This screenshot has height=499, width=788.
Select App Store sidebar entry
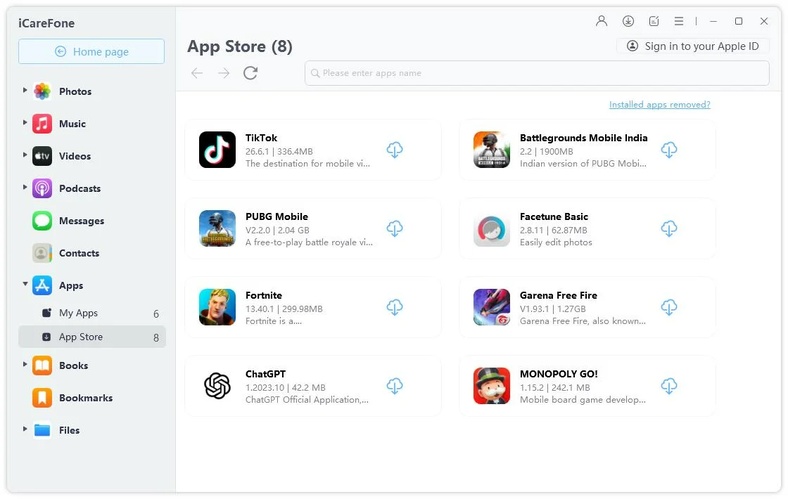(x=92, y=337)
